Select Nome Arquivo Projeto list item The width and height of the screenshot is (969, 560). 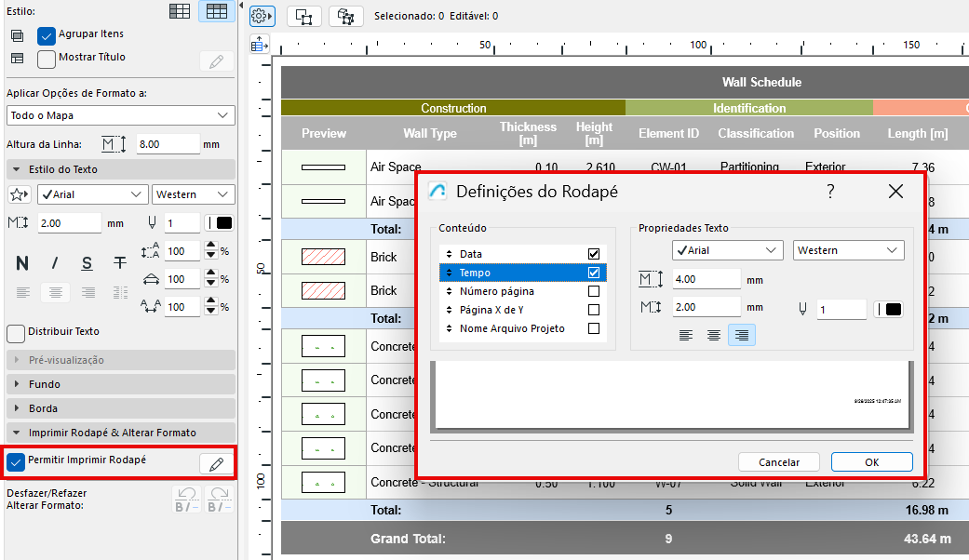coord(512,328)
